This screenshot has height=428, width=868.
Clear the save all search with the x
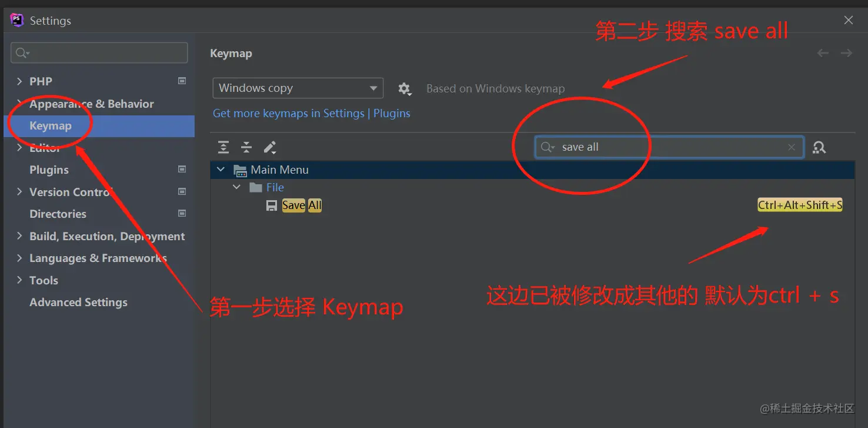(x=792, y=147)
